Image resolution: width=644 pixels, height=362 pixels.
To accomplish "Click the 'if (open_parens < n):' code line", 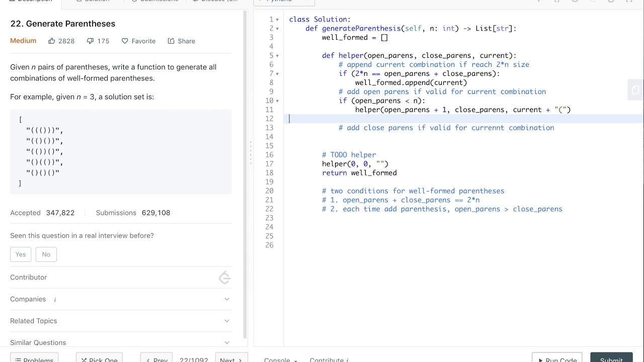I will (382, 101).
